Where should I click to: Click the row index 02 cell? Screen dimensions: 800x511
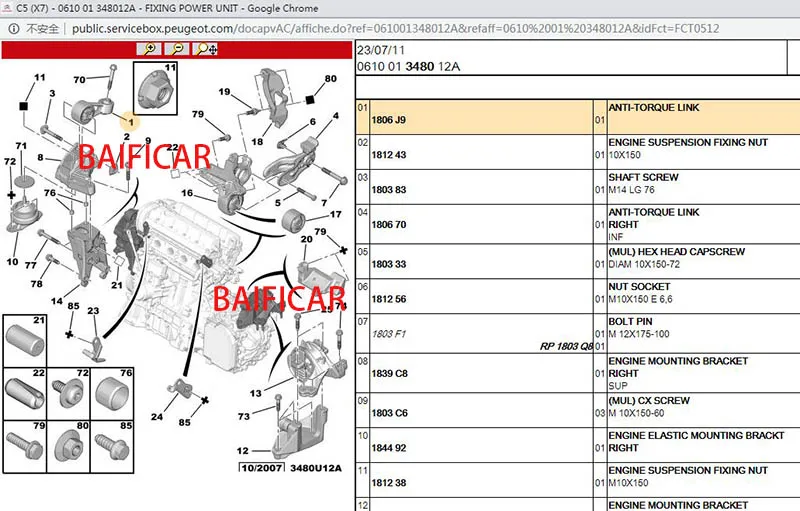point(363,152)
